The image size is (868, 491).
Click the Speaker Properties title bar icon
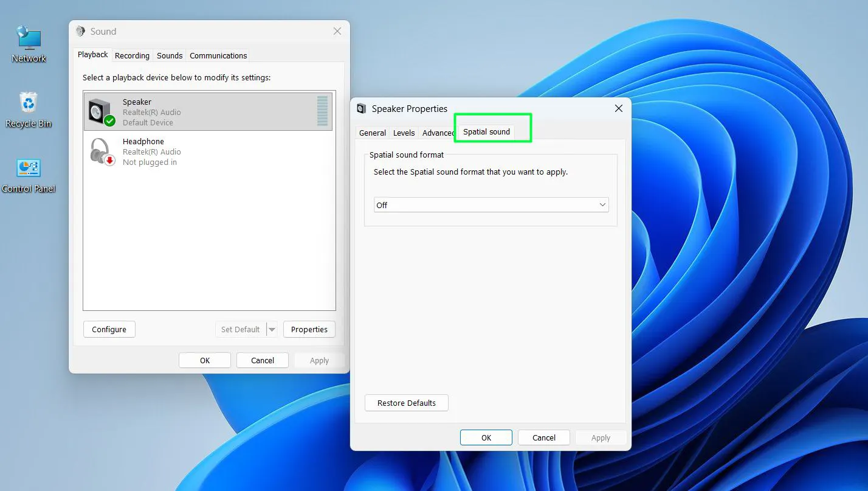tap(362, 109)
